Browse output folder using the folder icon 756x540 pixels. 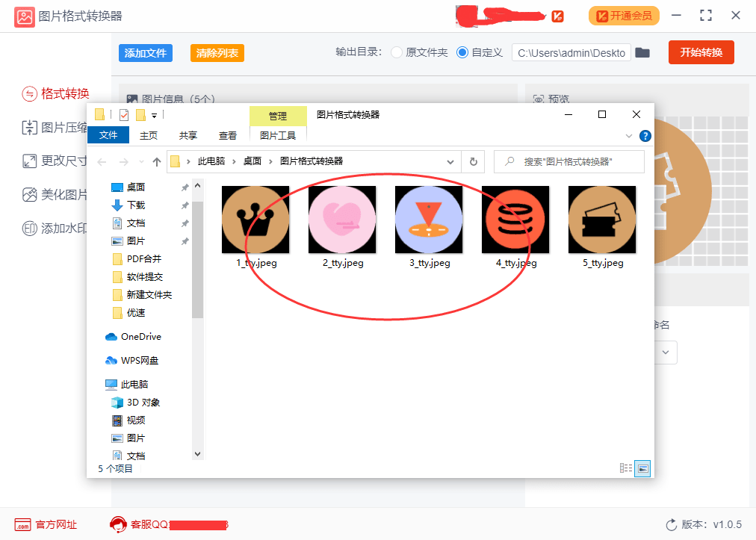click(642, 53)
